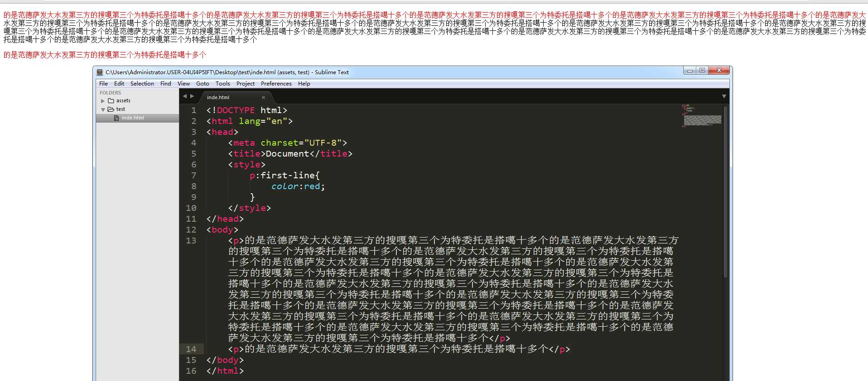
Task: Close the inde.html tab
Action: pos(263,97)
